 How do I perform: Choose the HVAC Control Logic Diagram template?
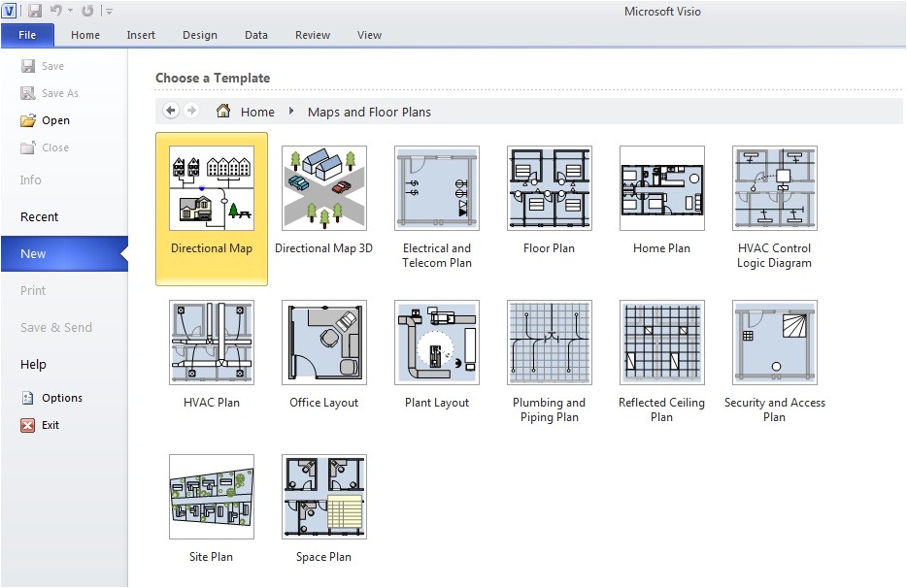point(774,188)
